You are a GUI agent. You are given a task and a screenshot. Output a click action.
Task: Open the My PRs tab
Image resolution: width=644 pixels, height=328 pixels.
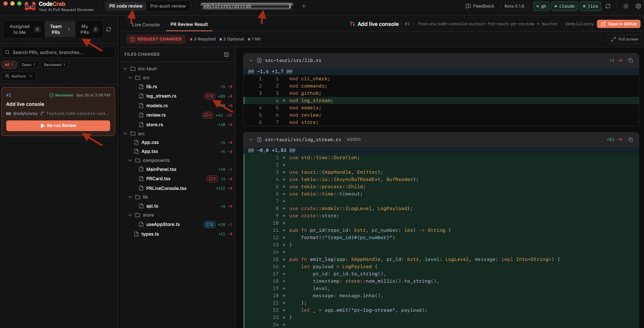point(89,29)
